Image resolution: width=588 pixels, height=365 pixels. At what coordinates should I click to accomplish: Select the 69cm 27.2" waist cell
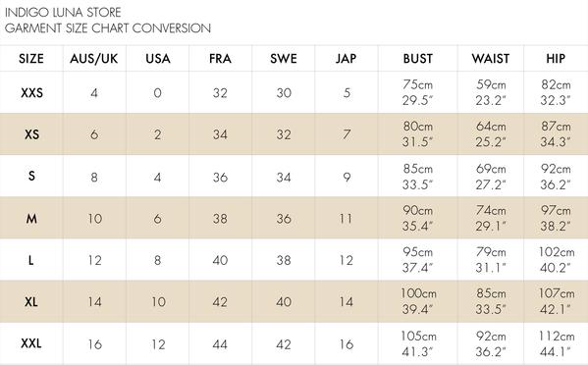(x=491, y=177)
